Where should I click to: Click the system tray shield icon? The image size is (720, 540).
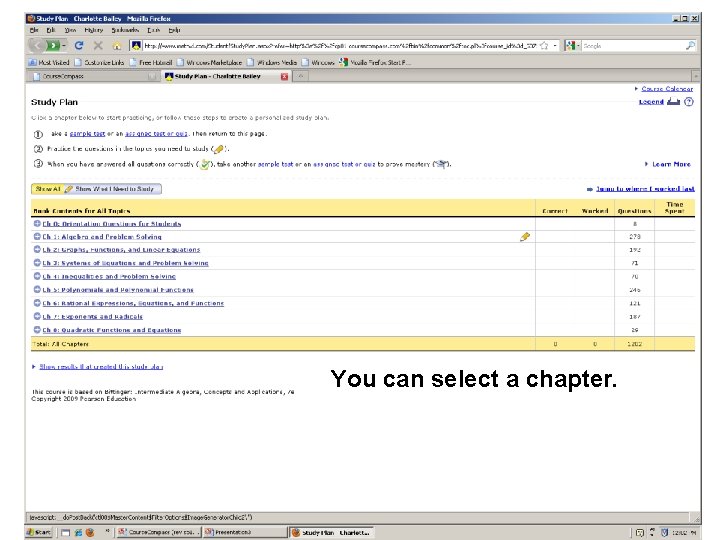tap(664, 533)
